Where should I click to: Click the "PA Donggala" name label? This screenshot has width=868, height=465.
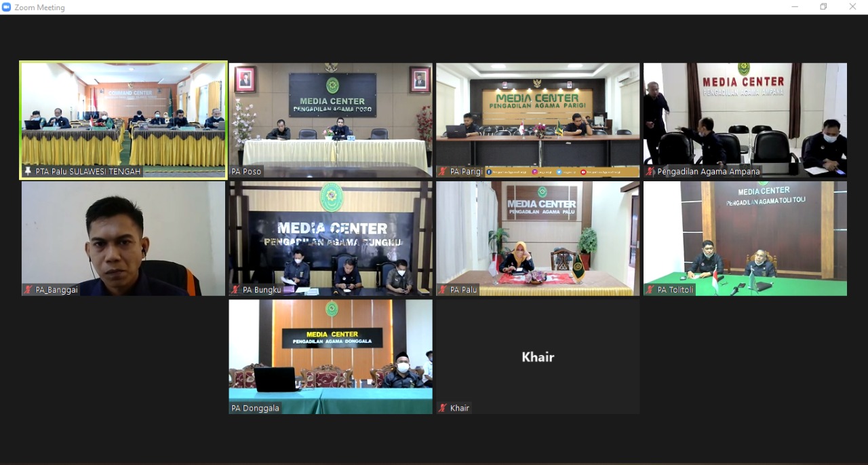coord(256,408)
